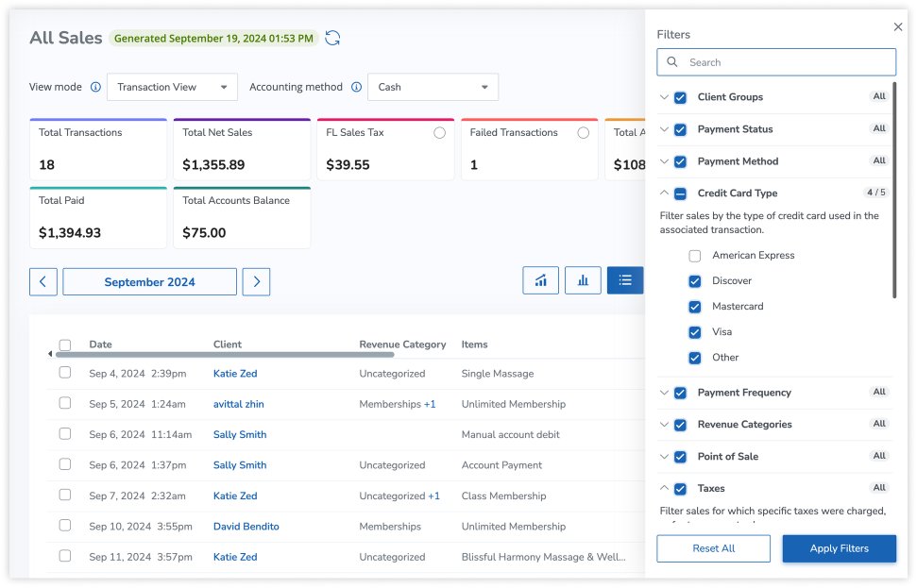Switch to bar chart view icon

(x=583, y=280)
